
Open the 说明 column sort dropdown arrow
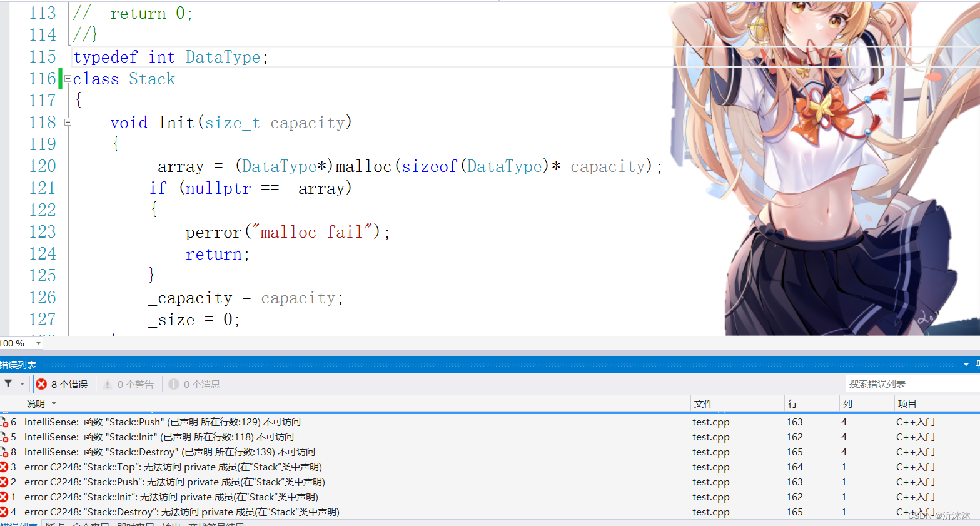54,403
